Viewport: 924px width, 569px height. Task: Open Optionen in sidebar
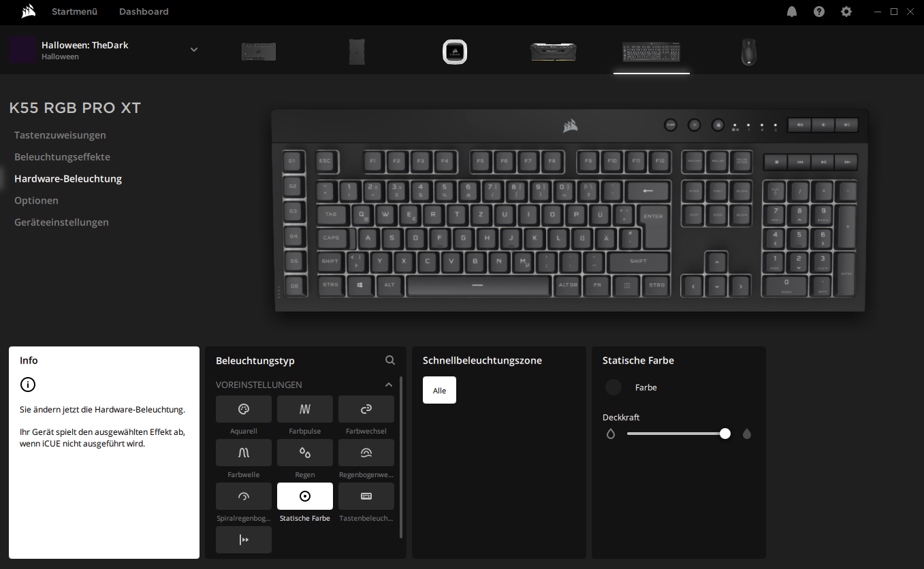tap(36, 200)
